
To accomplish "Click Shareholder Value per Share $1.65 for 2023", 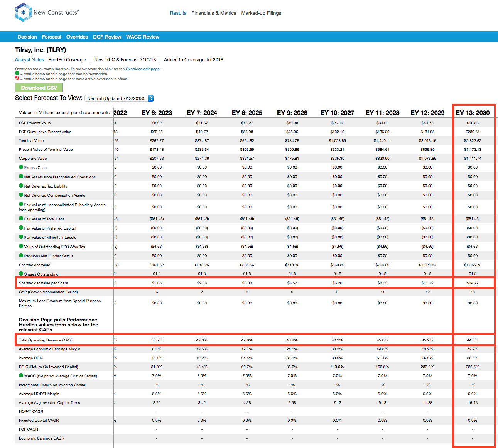I will pos(157,283).
